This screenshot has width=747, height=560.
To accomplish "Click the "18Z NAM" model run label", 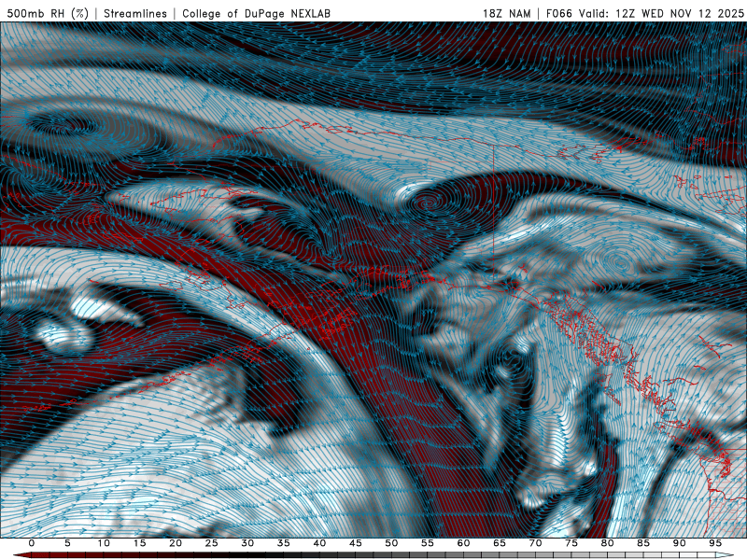I will point(507,13).
